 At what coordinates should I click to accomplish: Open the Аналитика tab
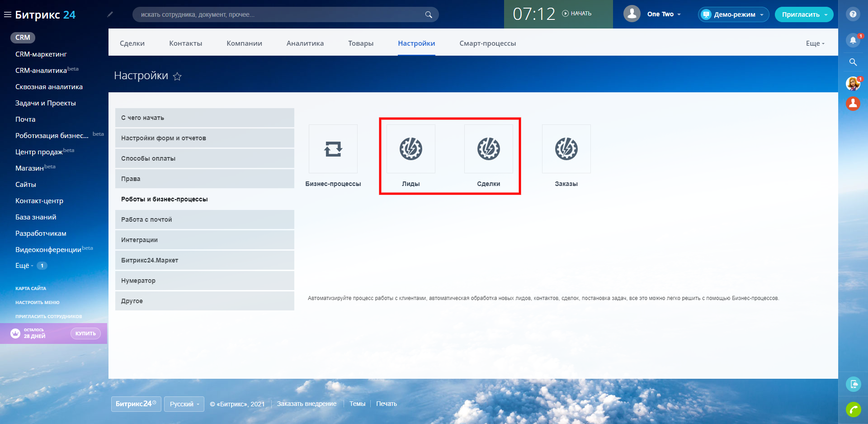click(305, 43)
